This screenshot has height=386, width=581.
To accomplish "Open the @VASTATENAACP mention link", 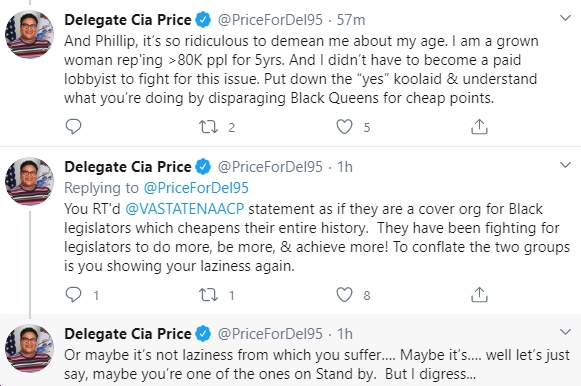I will pyautogui.click(x=185, y=209).
